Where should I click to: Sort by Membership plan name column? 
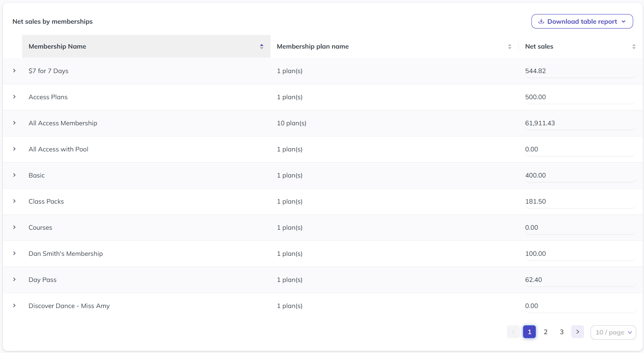point(510,47)
